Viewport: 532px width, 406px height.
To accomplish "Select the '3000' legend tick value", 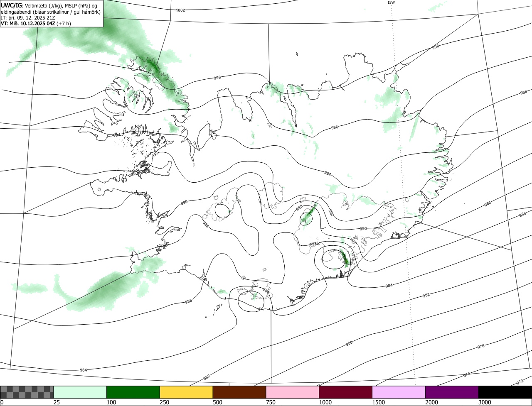I will click(x=485, y=402).
